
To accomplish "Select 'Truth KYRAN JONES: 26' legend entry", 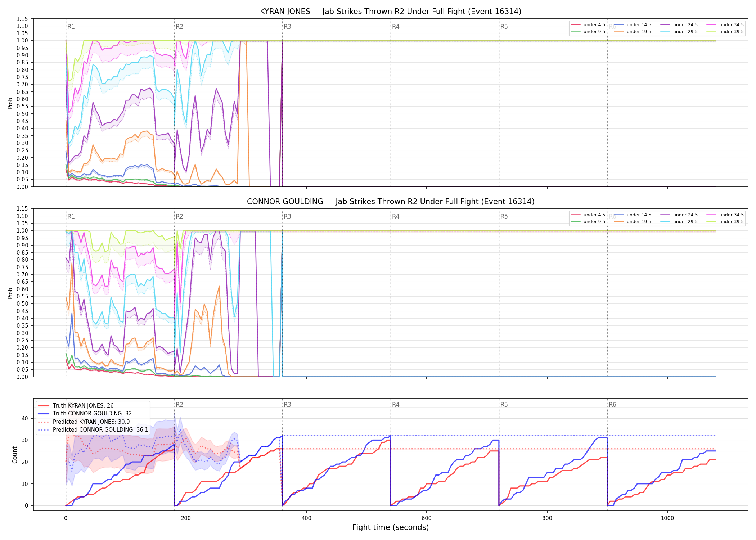I will (76, 406).
